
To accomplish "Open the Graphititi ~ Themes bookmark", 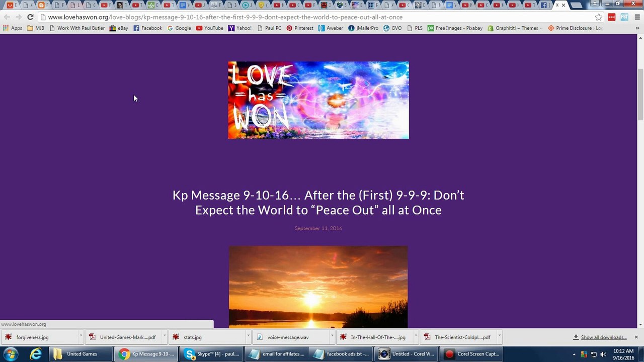I will (515, 28).
